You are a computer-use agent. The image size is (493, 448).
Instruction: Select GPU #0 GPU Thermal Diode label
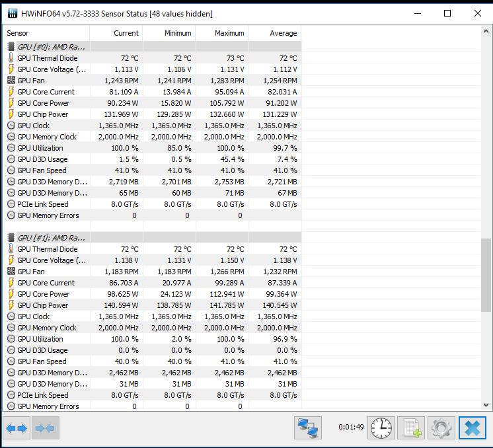pos(48,58)
